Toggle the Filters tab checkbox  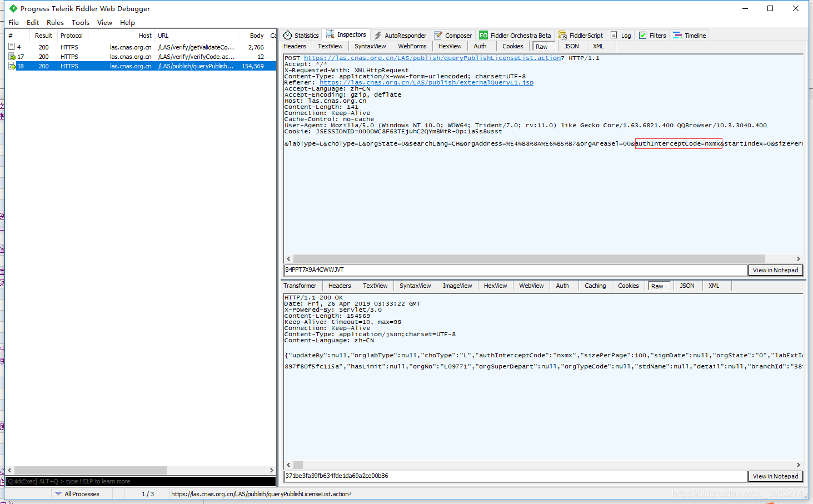642,36
